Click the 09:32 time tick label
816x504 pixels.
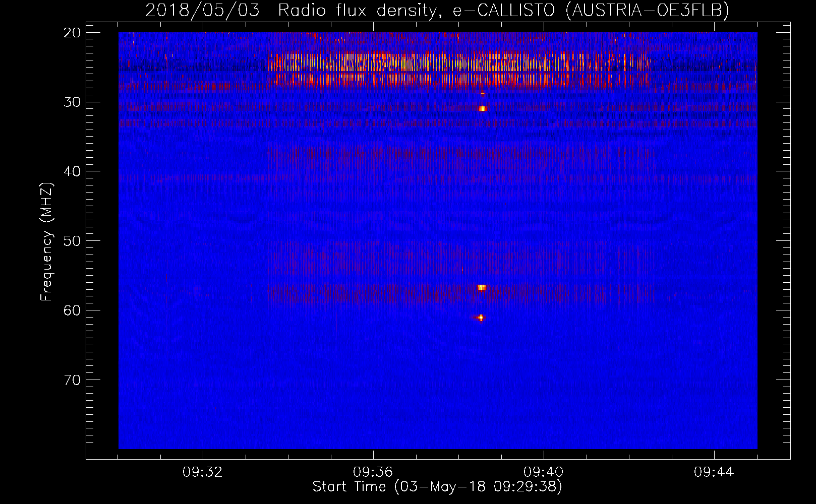coord(203,472)
